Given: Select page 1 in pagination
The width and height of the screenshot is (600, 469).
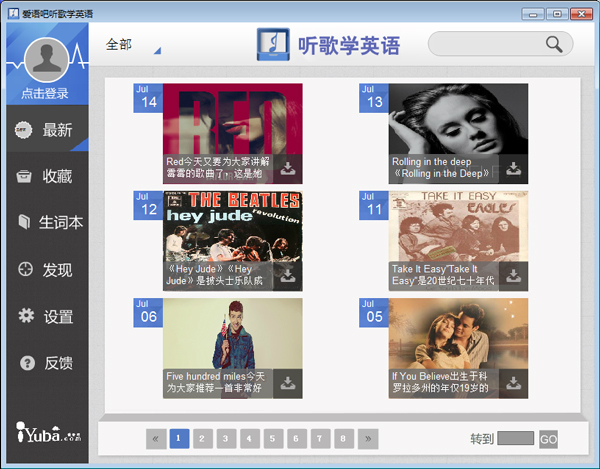Looking at the screenshot, I should (179, 439).
